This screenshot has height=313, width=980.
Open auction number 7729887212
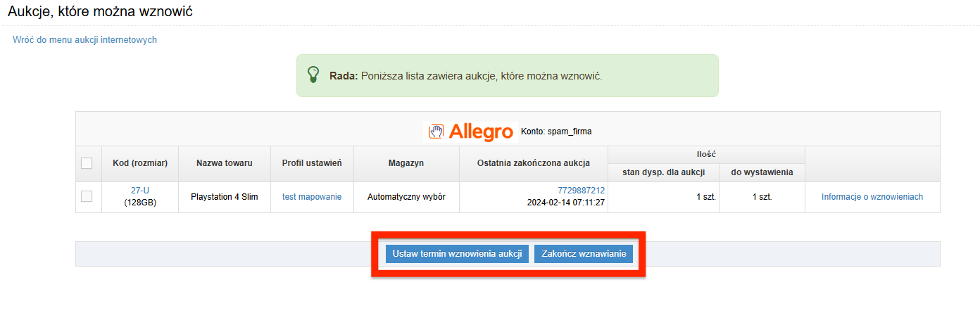(x=582, y=191)
